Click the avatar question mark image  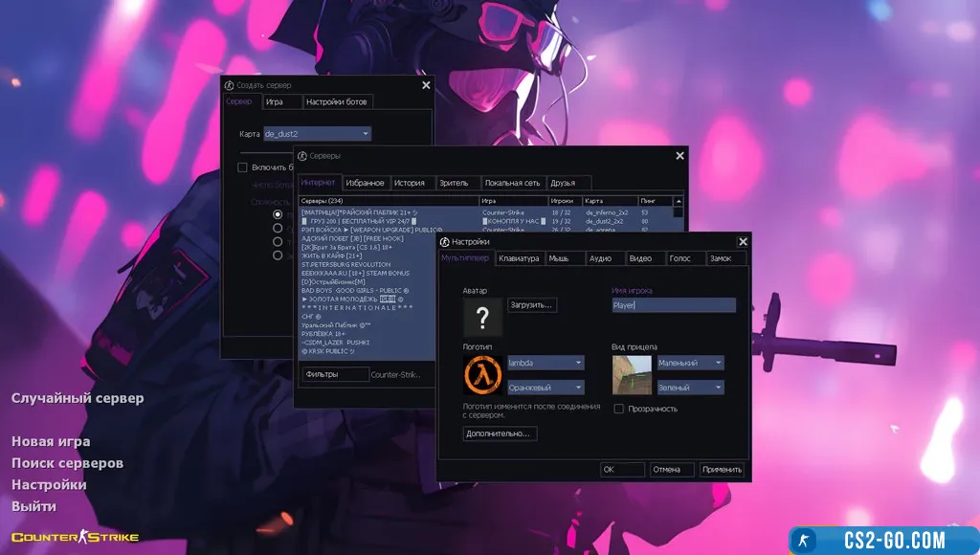(x=482, y=317)
